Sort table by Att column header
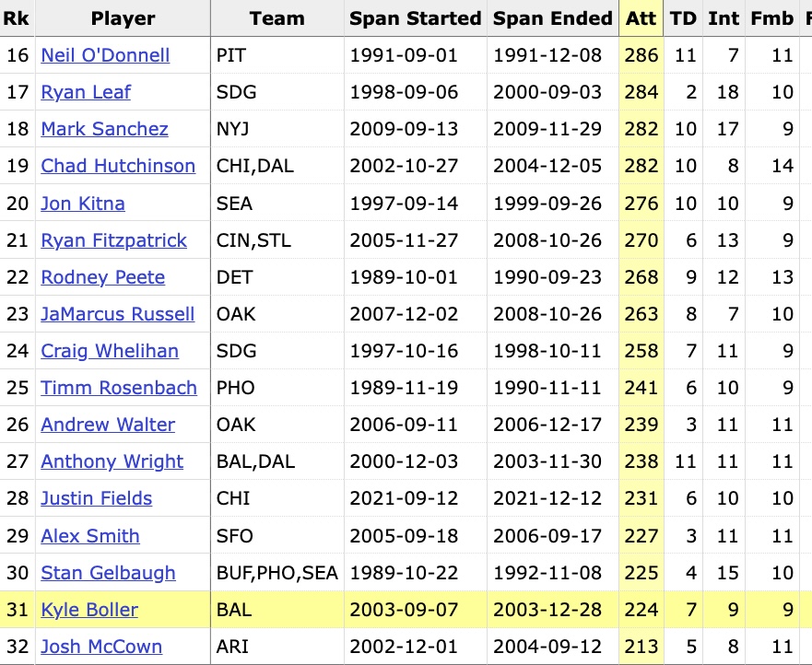Image resolution: width=812 pixels, height=665 pixels. pos(641,18)
